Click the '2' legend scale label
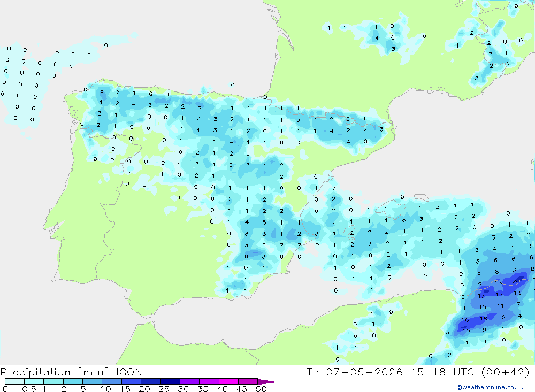Screen dimensions: 535x392 point(64,389)
